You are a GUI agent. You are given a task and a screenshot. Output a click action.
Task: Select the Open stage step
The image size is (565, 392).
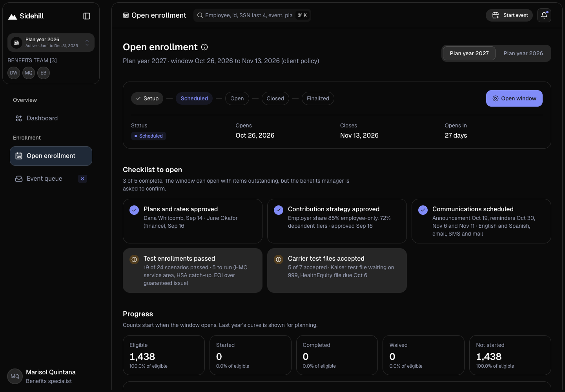click(237, 98)
